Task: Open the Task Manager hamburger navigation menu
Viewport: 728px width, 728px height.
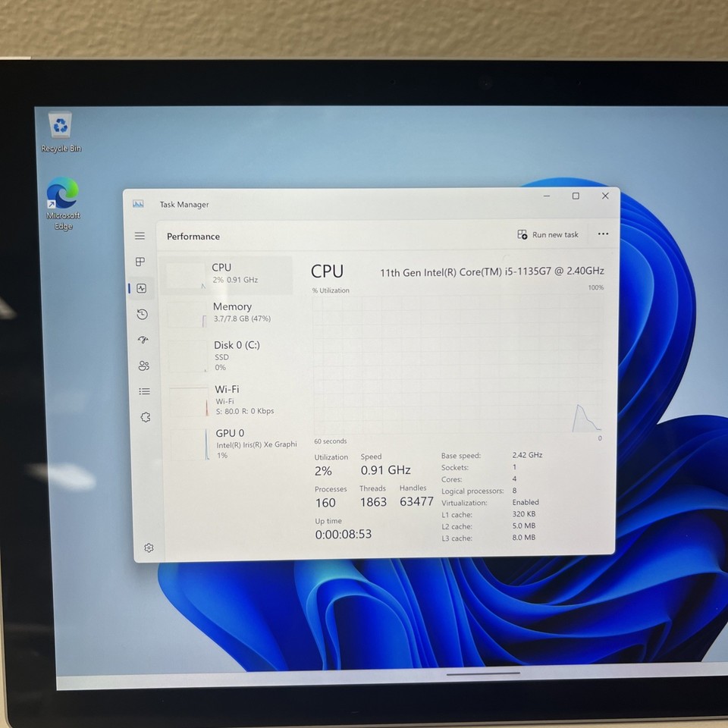Action: [140, 236]
